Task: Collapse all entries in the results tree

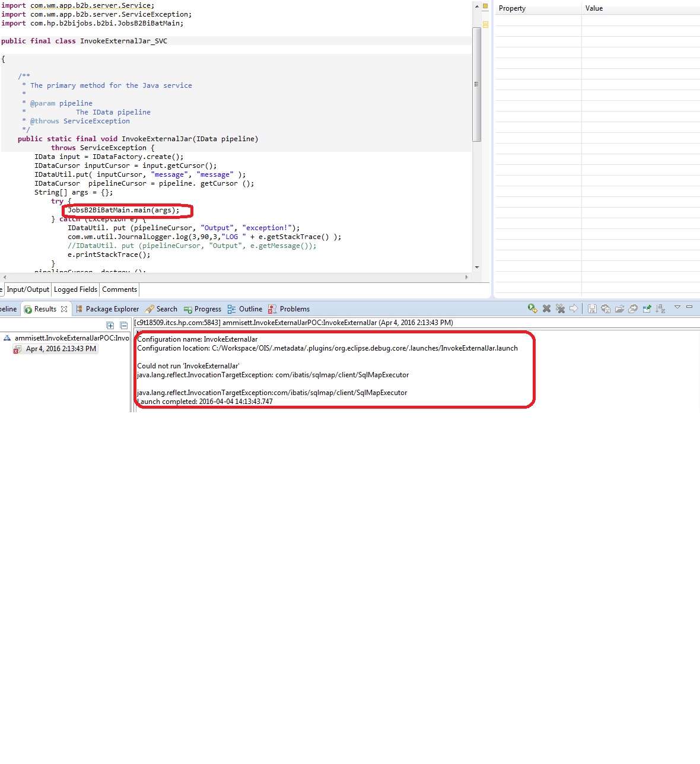Action: tap(123, 325)
